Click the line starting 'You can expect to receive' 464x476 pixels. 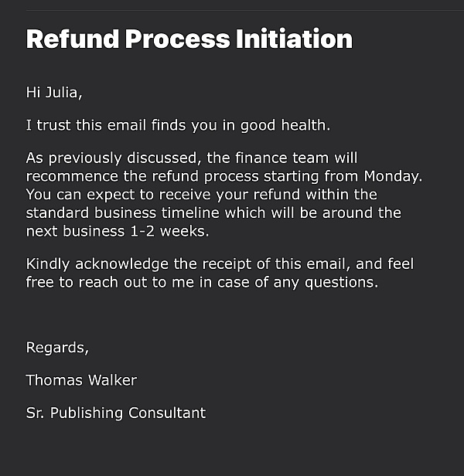202,195
